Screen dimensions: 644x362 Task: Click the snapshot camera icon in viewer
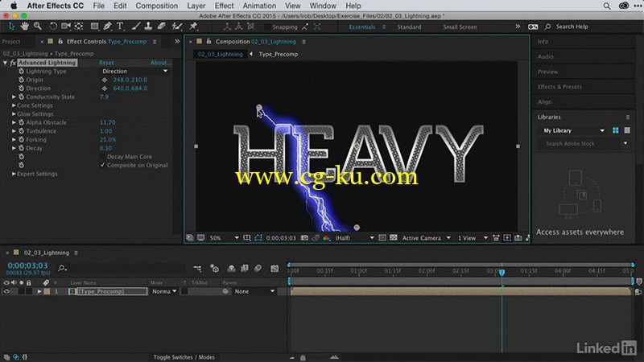[304, 237]
